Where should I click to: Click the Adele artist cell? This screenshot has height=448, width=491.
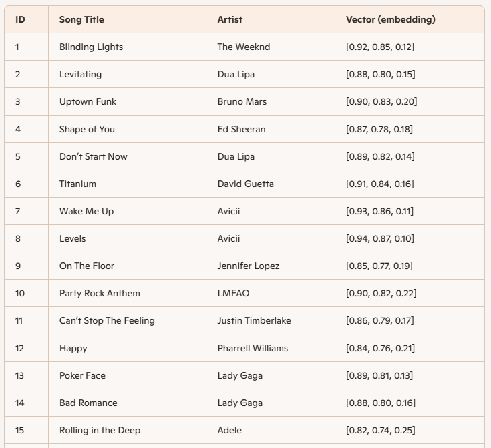(x=229, y=430)
